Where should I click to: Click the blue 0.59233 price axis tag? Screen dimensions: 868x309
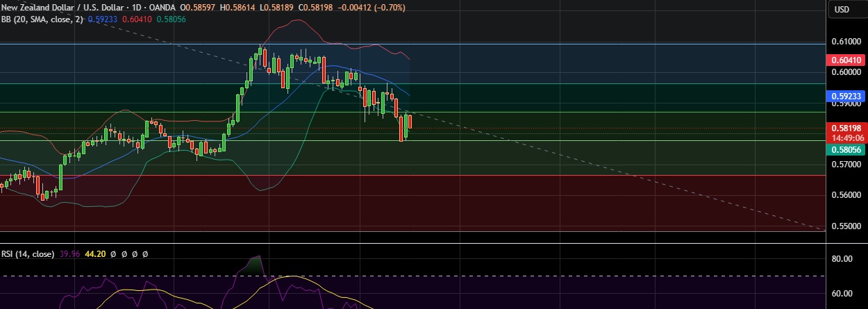pos(846,96)
